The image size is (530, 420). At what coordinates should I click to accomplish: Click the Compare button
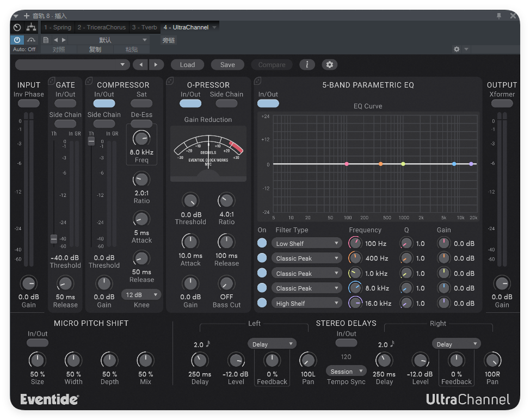272,65
